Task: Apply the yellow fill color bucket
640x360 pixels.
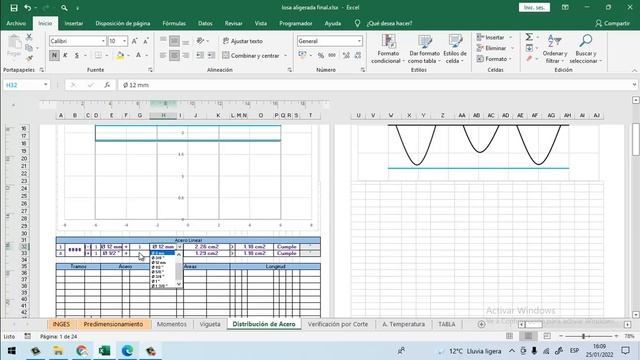Action: (120, 55)
